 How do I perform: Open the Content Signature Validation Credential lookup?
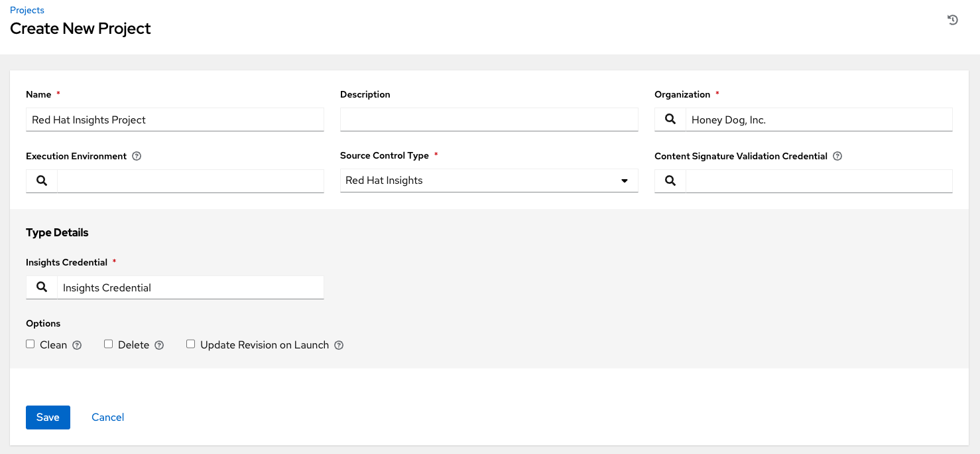pyautogui.click(x=670, y=181)
